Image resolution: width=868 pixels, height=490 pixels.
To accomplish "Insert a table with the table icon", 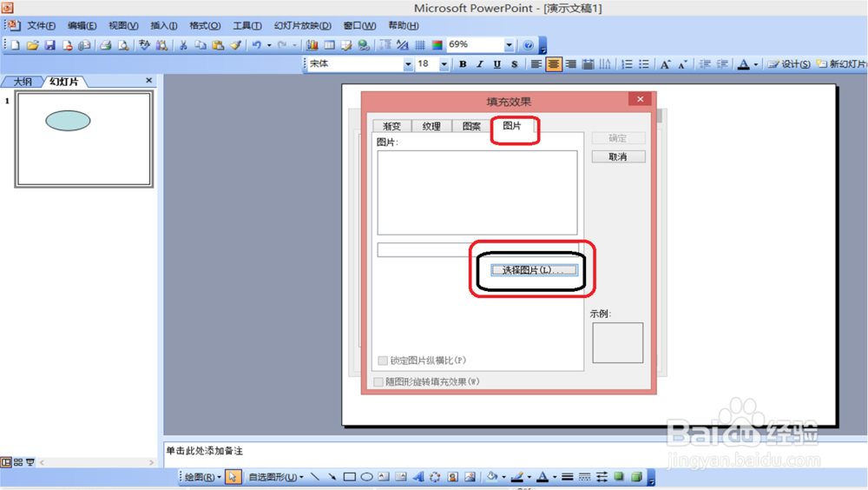I will pyautogui.click(x=329, y=45).
